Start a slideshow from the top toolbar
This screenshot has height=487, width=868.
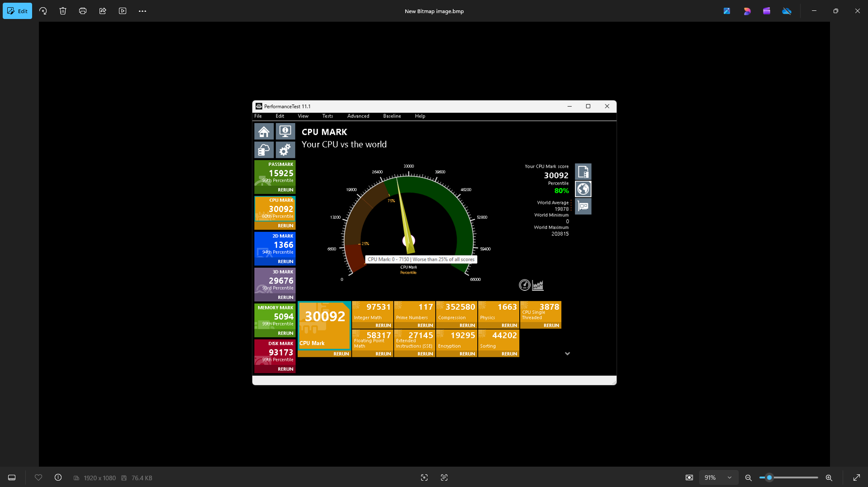123,11
